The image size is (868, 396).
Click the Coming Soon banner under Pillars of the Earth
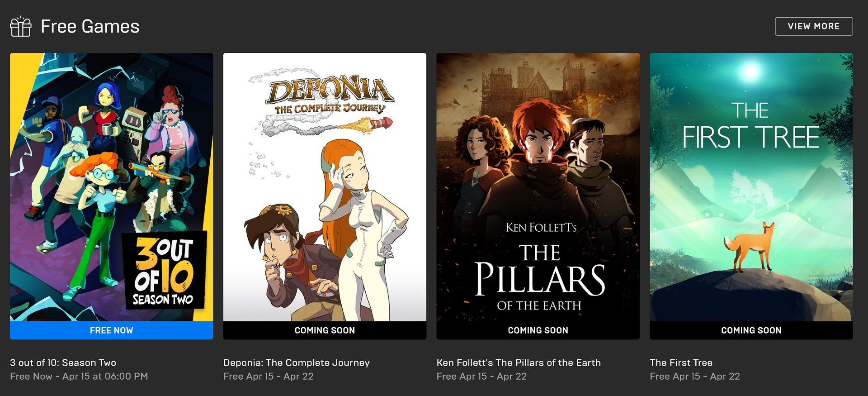point(538,330)
